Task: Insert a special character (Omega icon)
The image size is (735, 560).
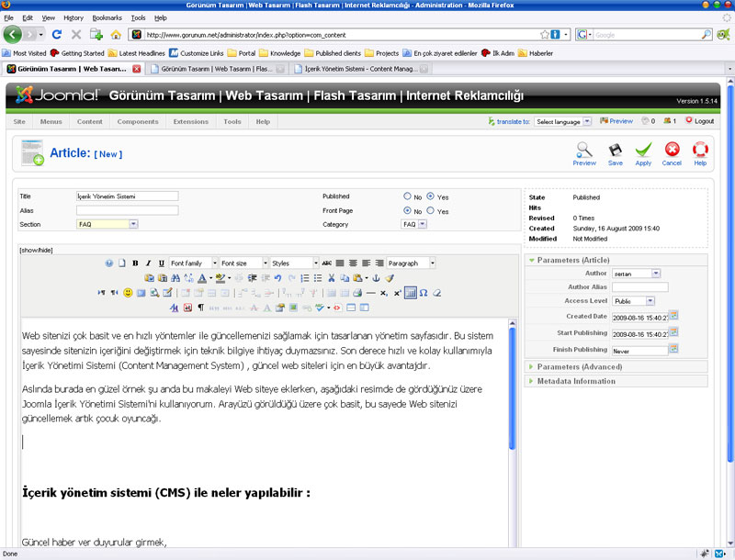Action: pyautogui.click(x=424, y=293)
